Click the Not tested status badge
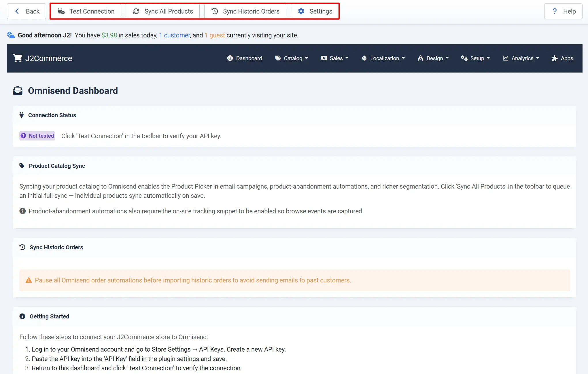 37,136
